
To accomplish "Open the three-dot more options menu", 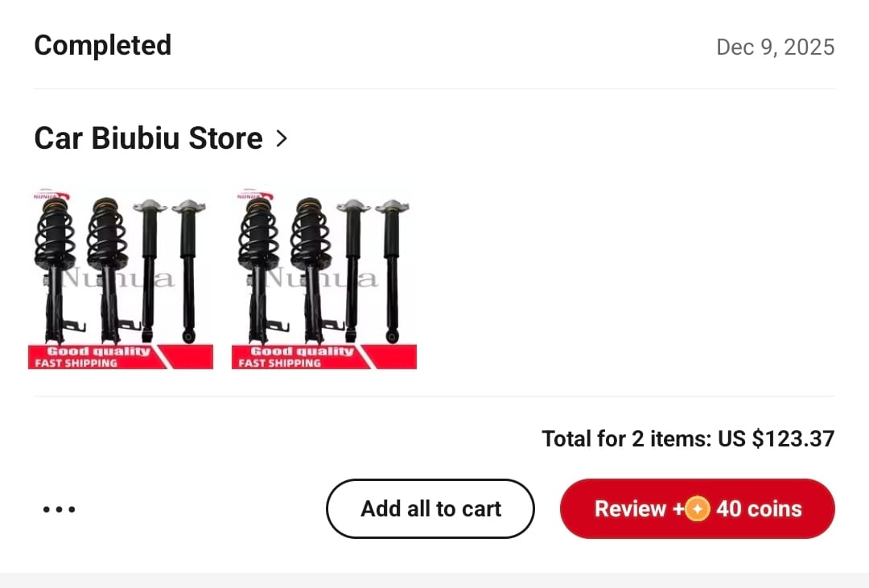I will (x=59, y=509).
